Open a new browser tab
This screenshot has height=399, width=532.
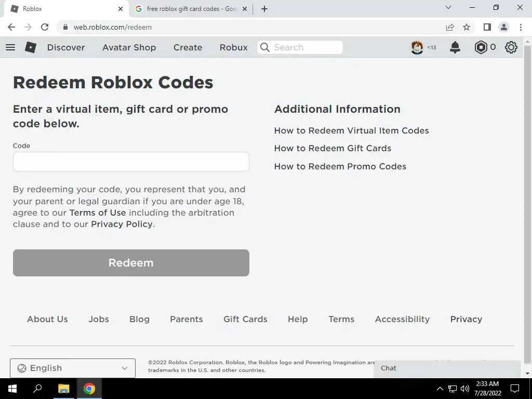point(264,9)
